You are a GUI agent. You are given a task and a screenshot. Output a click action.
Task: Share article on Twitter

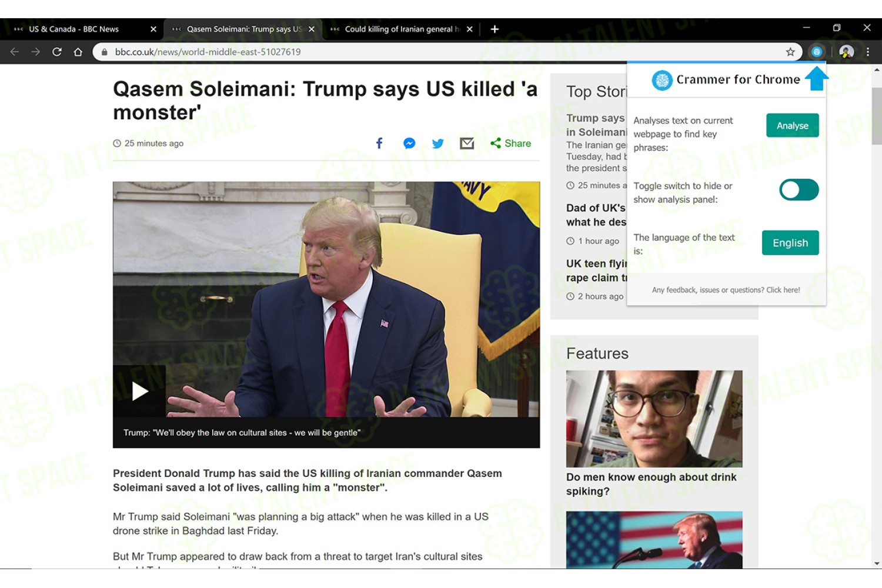pyautogui.click(x=438, y=143)
